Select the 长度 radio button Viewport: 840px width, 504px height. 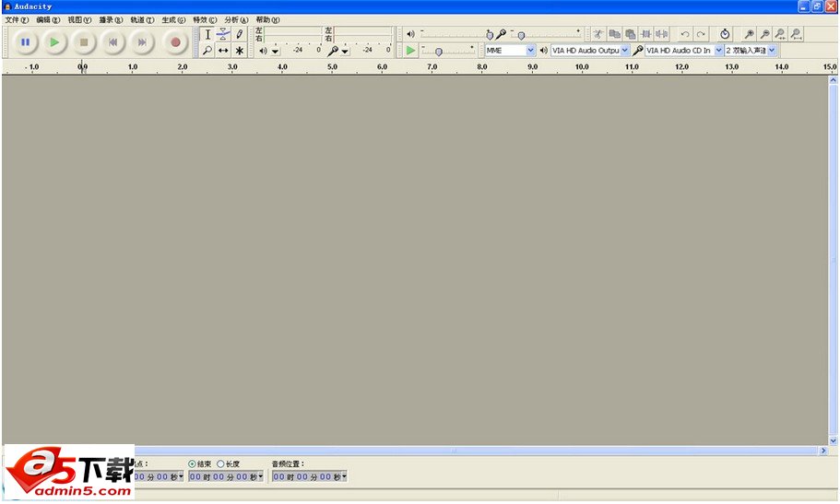tap(220, 463)
